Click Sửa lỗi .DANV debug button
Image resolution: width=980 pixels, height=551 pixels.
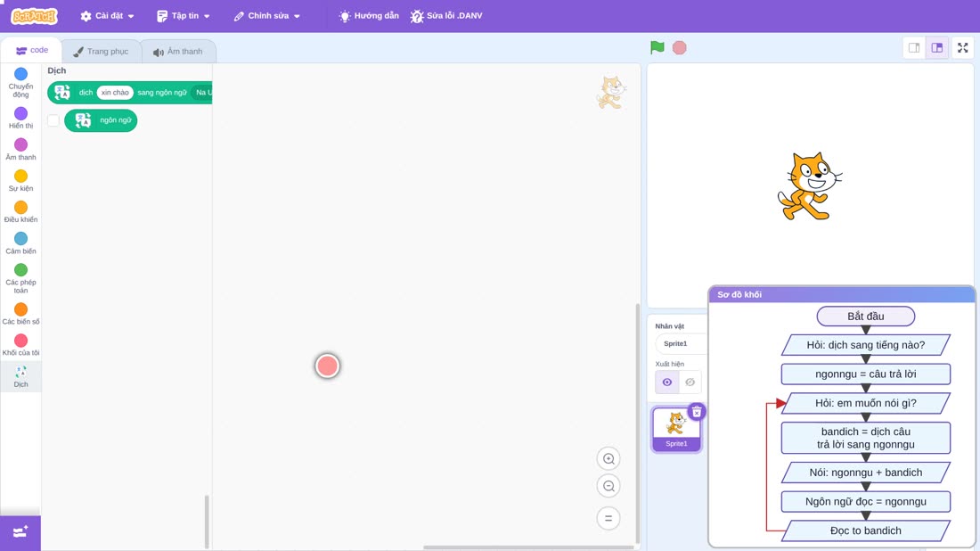pos(446,16)
